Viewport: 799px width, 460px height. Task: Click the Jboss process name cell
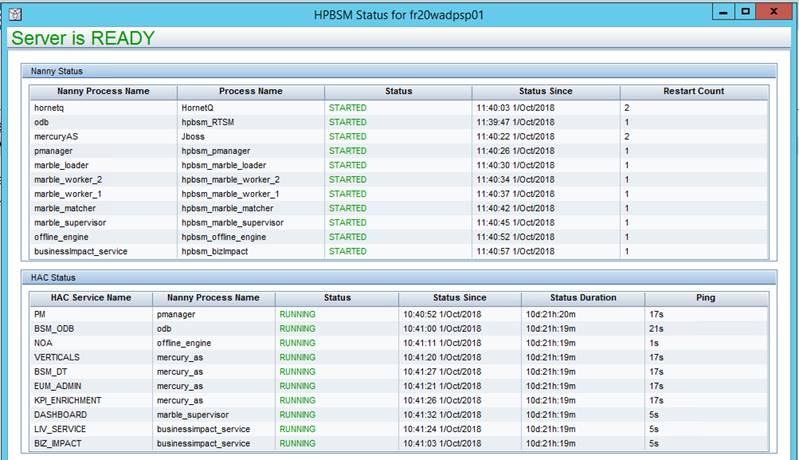[251, 137]
